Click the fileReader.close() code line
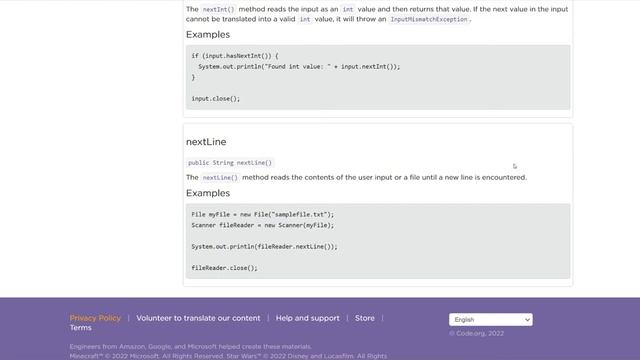Viewport: 640px width, 360px height. click(224, 268)
